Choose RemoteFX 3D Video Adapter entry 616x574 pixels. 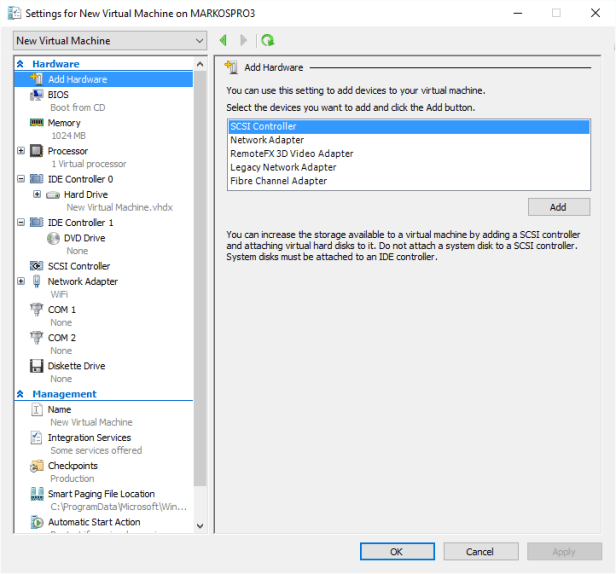pos(292,154)
